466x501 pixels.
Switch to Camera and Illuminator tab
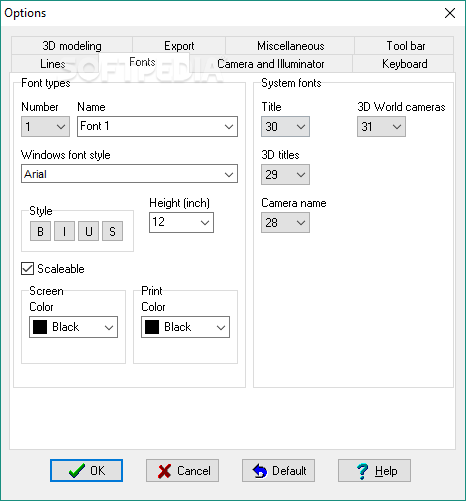(270, 64)
